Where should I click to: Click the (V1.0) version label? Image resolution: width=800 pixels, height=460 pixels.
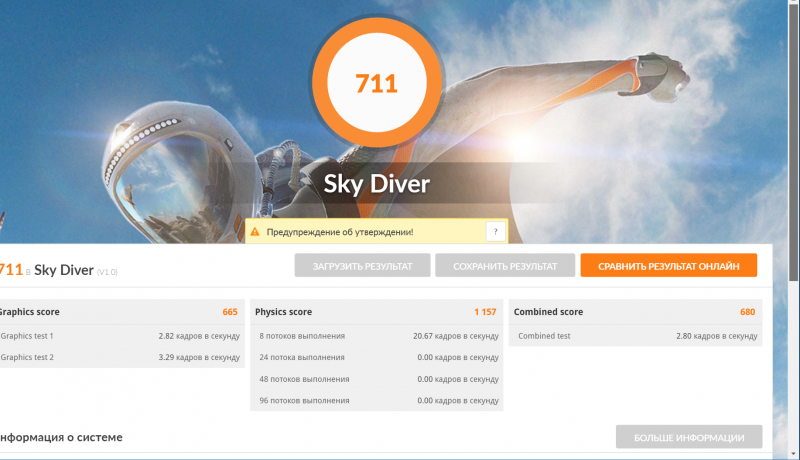tap(107, 272)
